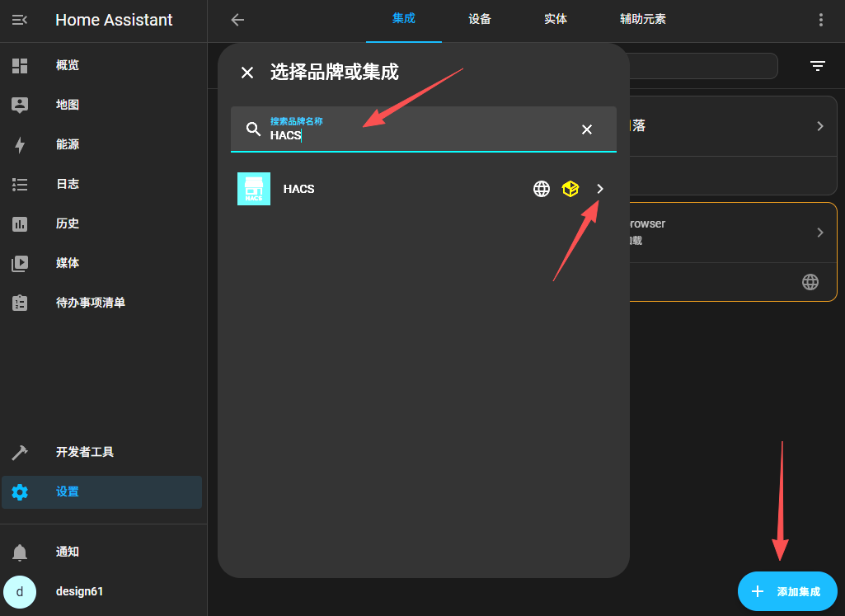The image size is (845, 616).
Task: Clear the HACS search text
Action: (x=587, y=129)
